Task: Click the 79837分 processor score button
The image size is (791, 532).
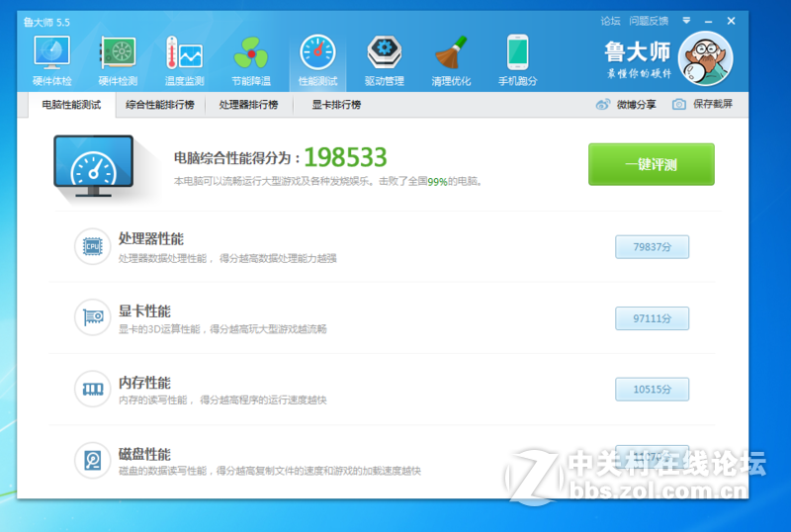Action: tap(653, 247)
